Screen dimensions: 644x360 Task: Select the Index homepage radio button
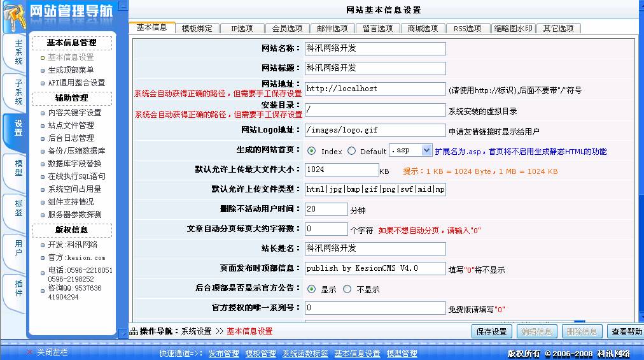click(312, 151)
